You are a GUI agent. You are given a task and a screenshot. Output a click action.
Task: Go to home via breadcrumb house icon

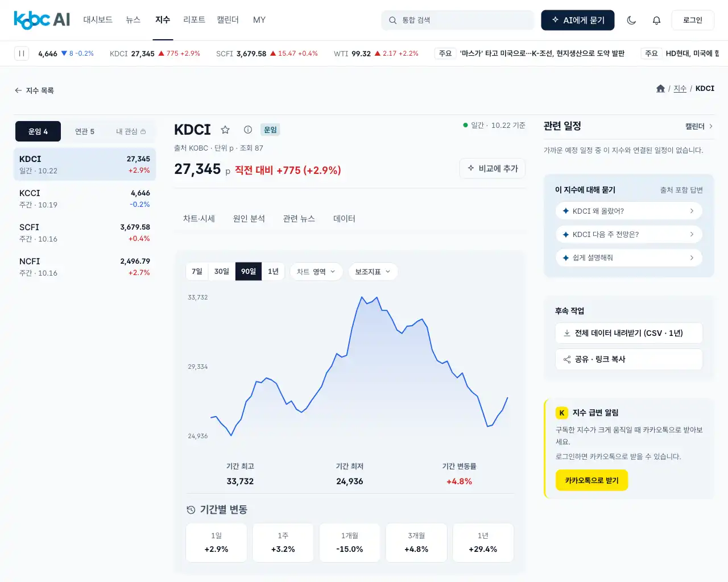point(660,89)
